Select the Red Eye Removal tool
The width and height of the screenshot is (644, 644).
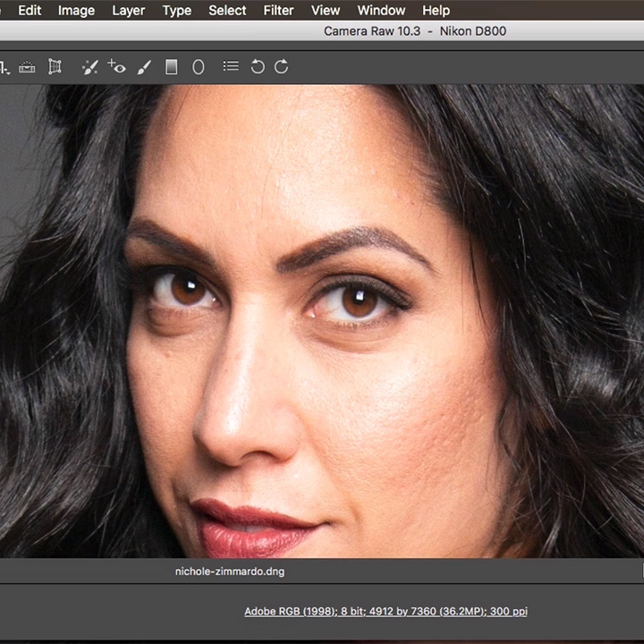116,66
